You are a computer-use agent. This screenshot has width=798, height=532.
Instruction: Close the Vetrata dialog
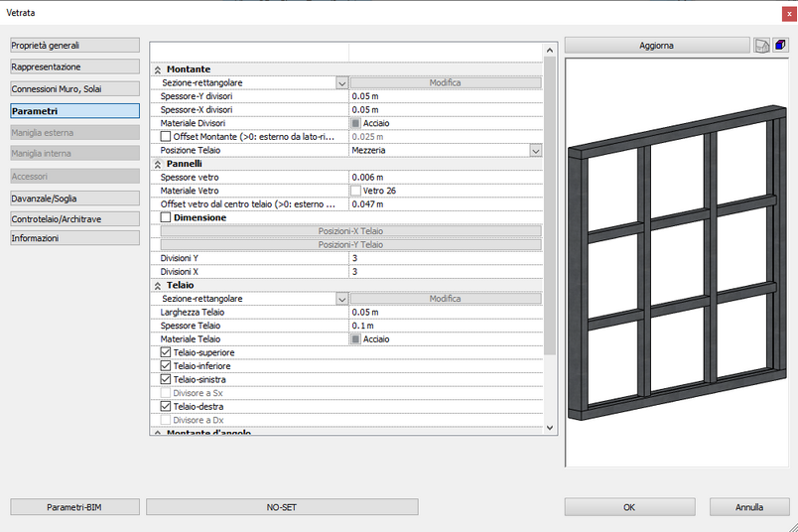click(789, 14)
